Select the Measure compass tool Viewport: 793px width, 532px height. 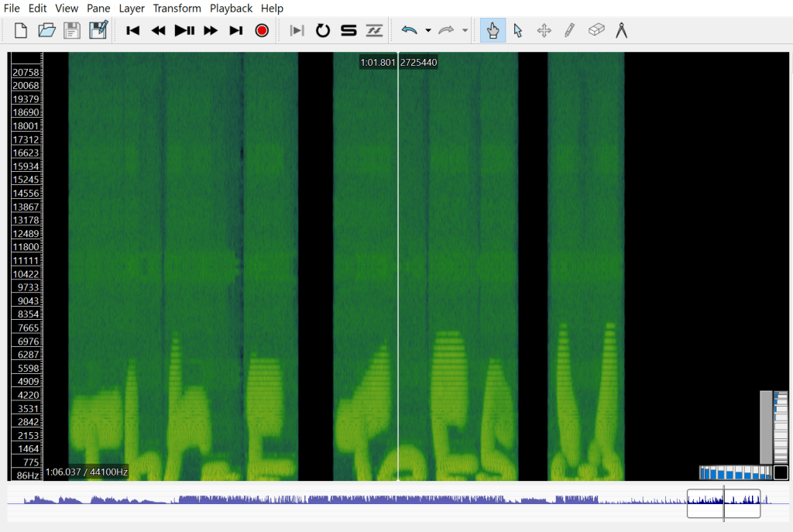tap(621, 31)
